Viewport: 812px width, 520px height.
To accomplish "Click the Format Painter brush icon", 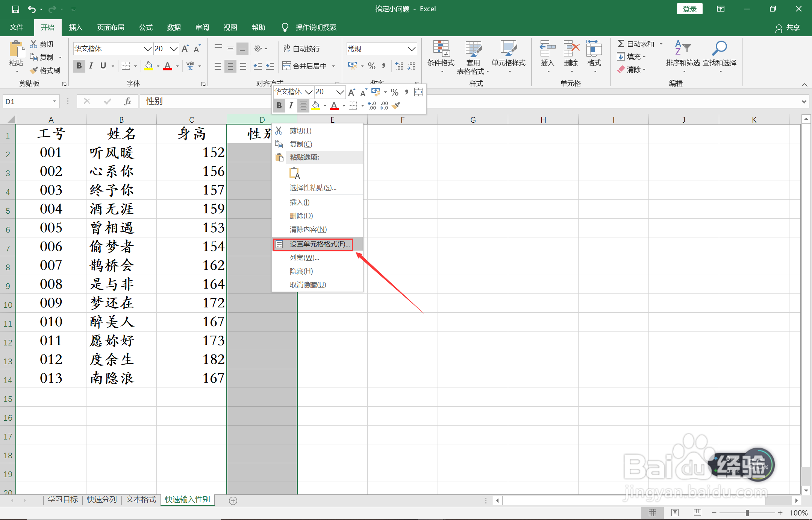I will [34, 70].
